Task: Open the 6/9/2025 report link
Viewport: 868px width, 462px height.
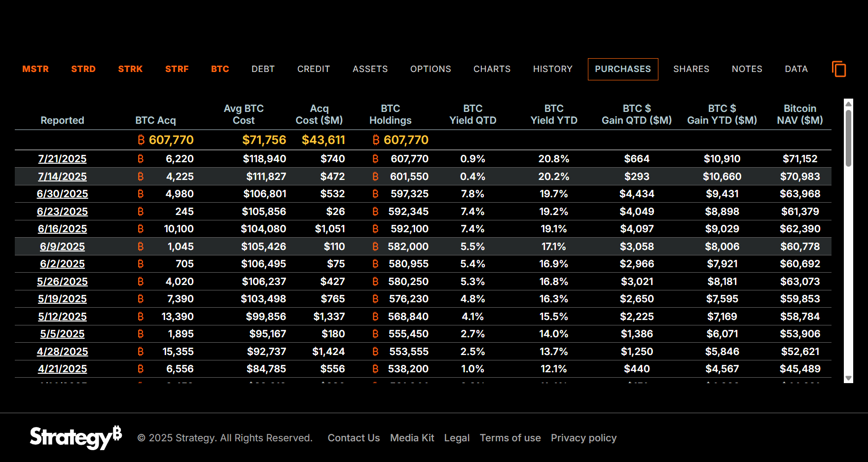Action: tap(62, 247)
